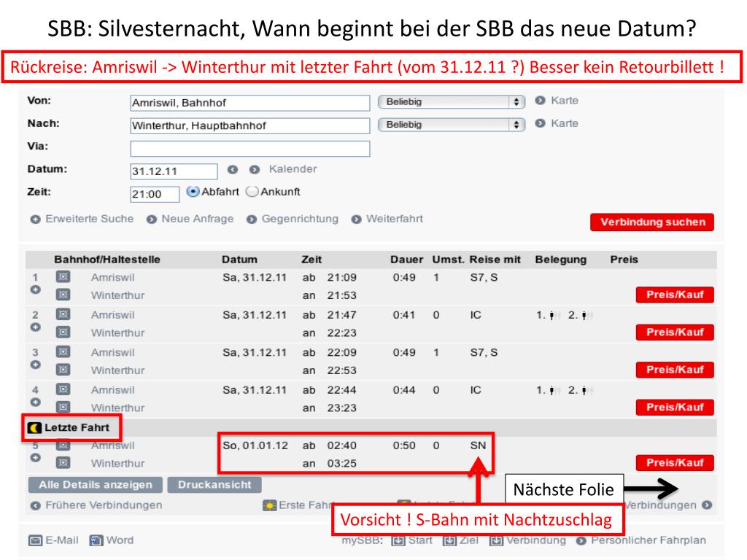Click the Nach field containing Winterthur, Hauptbahnhof
This screenshot has width=747, height=560.
(249, 125)
